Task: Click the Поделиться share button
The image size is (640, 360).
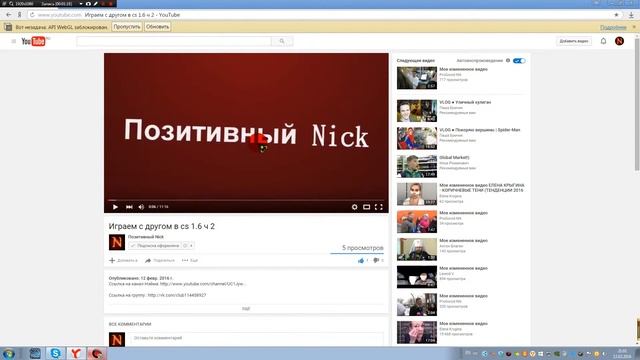Action: pyautogui.click(x=160, y=260)
